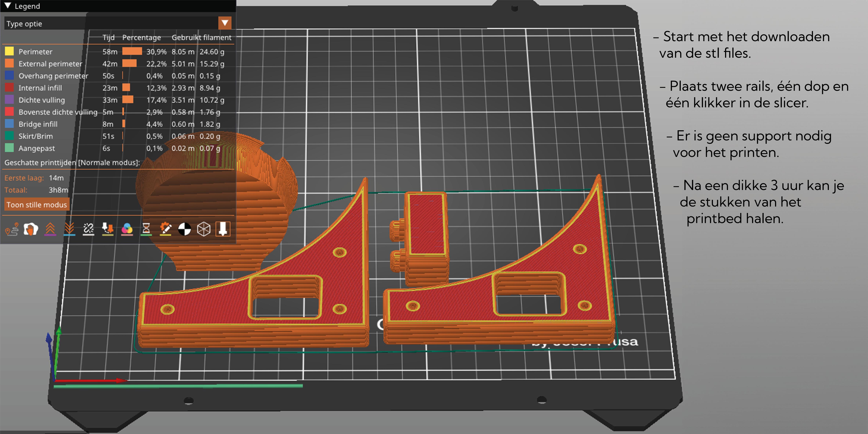868x434 pixels.
Task: Click the 15.29 g filament weight
Action: [x=212, y=64]
